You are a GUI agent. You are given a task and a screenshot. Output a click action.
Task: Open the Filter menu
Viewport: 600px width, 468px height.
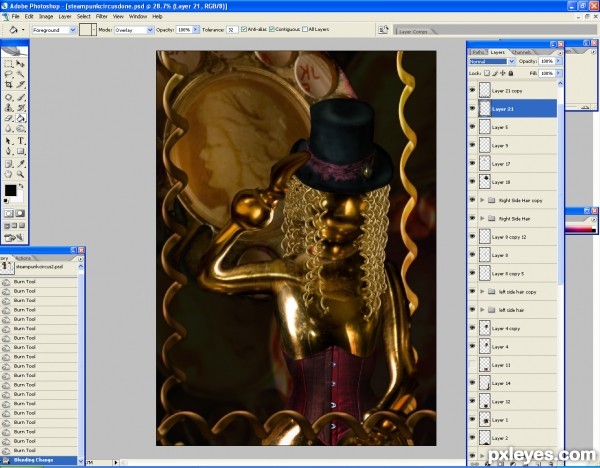[x=101, y=16]
